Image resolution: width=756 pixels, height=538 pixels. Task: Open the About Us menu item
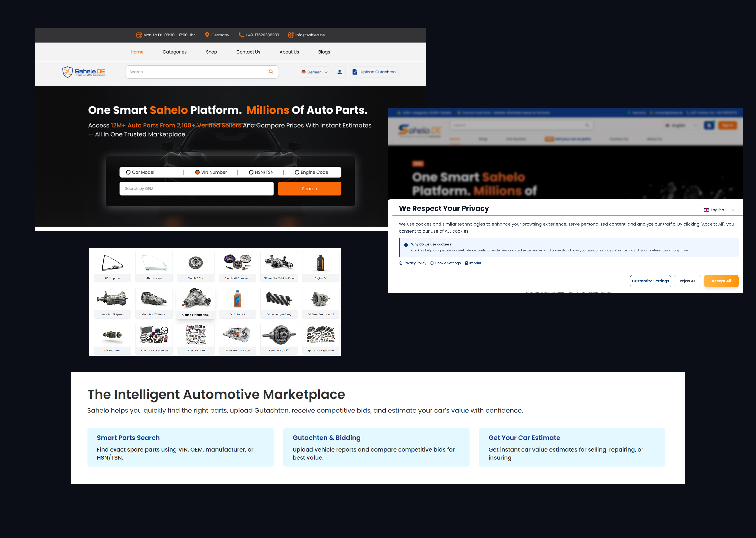[289, 52]
